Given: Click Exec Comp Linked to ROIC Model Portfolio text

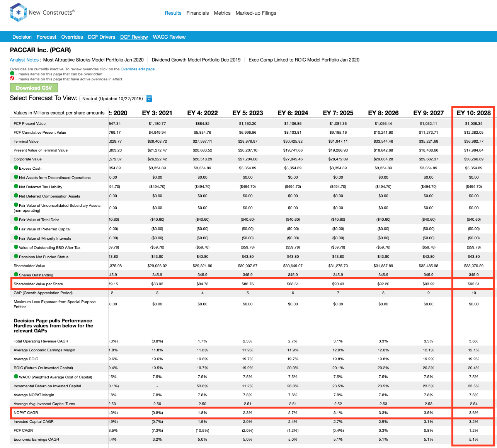Looking at the screenshot, I should (x=304, y=60).
